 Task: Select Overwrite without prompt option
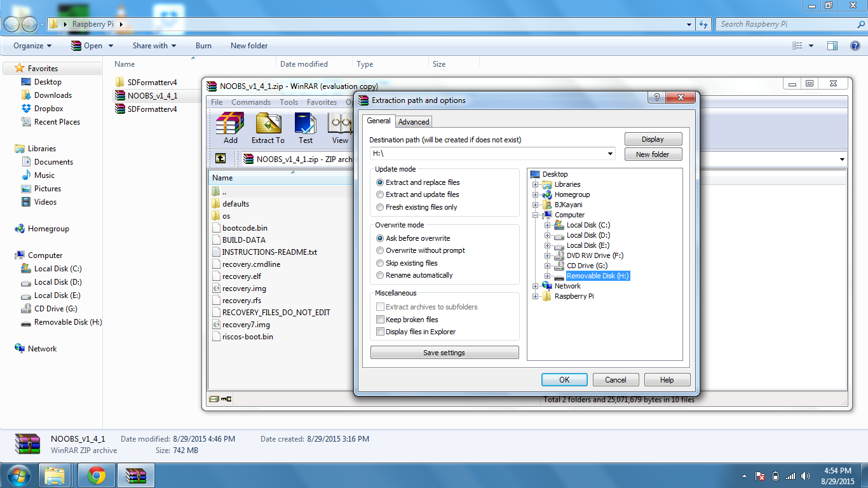(421, 250)
